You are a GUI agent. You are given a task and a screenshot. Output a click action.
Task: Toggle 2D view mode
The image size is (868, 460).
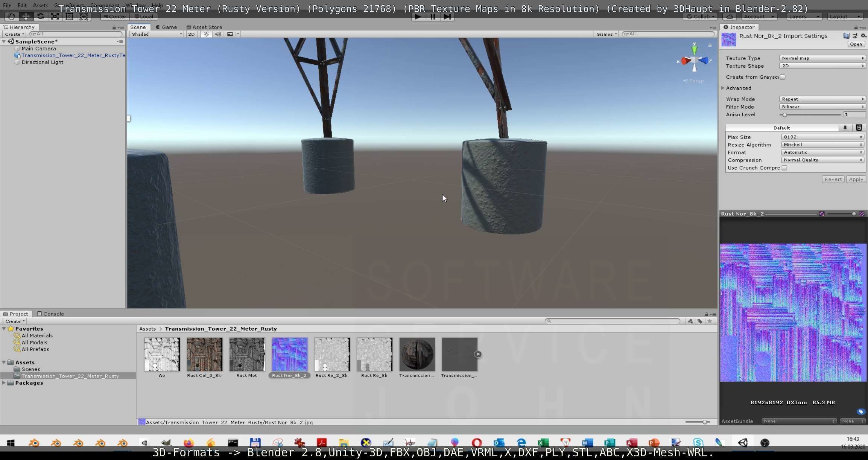(191, 34)
